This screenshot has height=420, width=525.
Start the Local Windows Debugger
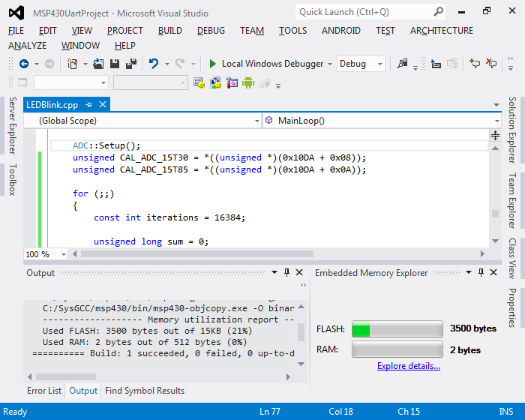click(266, 64)
